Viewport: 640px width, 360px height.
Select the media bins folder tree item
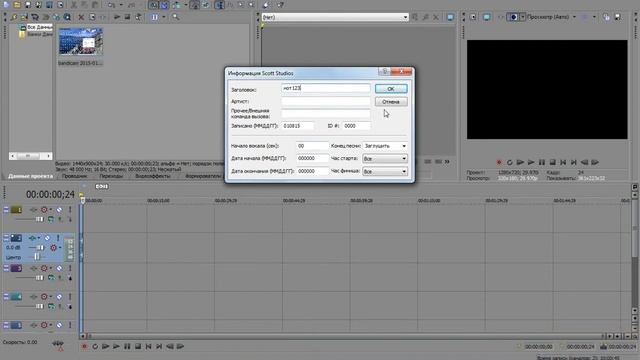click(x=40, y=34)
